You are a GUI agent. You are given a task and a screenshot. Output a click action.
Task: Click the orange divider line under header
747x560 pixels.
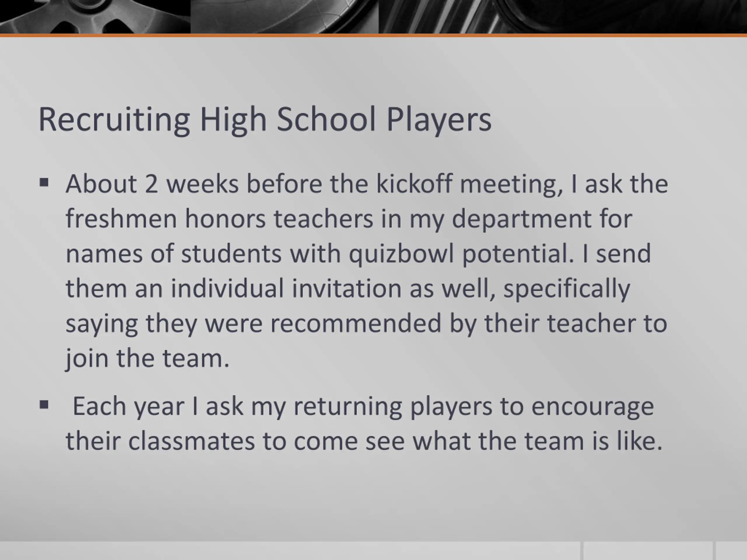[373, 35]
